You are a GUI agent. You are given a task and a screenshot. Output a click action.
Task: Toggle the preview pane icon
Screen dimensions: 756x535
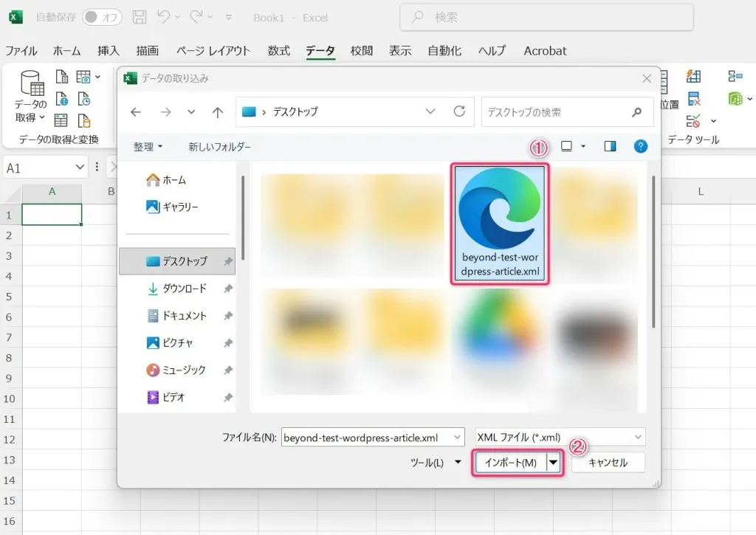click(x=610, y=146)
